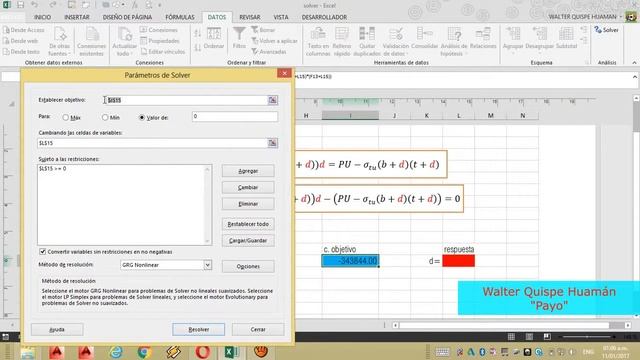The height and width of the screenshot is (360, 640).
Task: Click the Cargar/Guardar button
Action: click(248, 240)
